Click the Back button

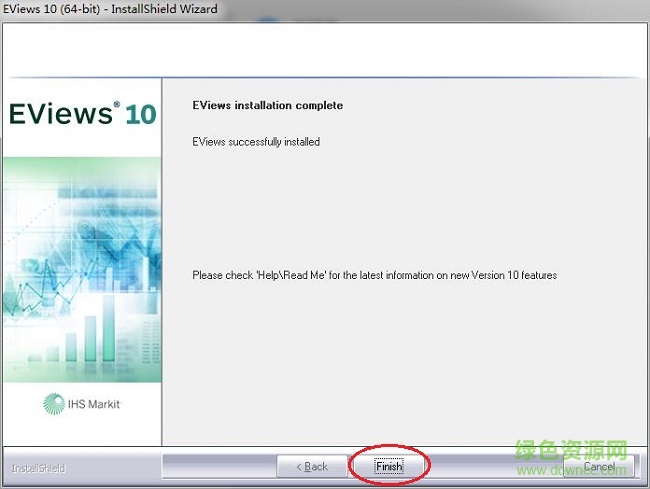coord(312,466)
